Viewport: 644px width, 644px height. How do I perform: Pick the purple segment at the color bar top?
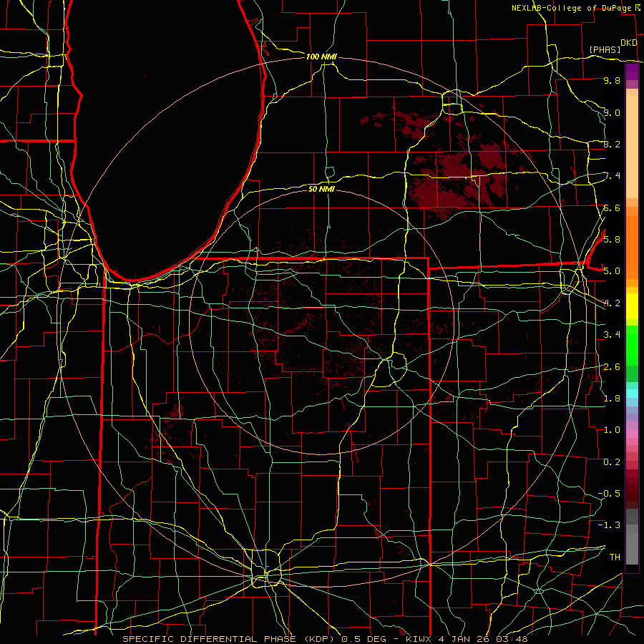tap(632, 72)
